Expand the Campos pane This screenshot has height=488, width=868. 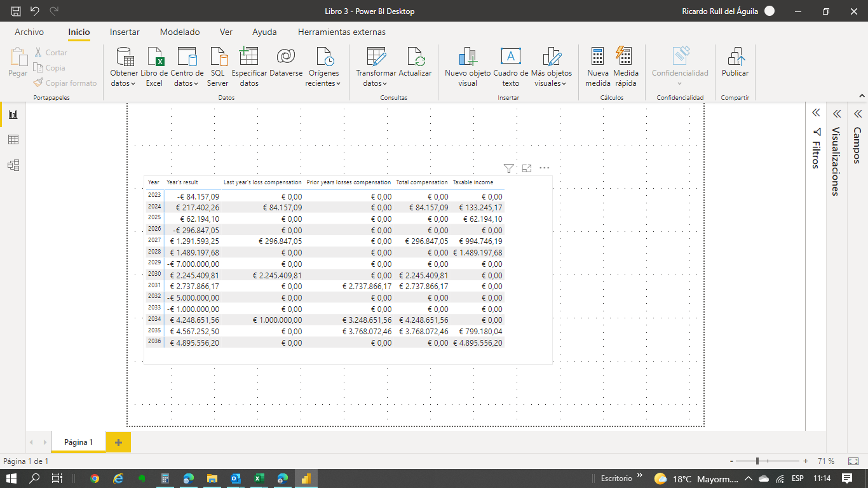pyautogui.click(x=857, y=114)
